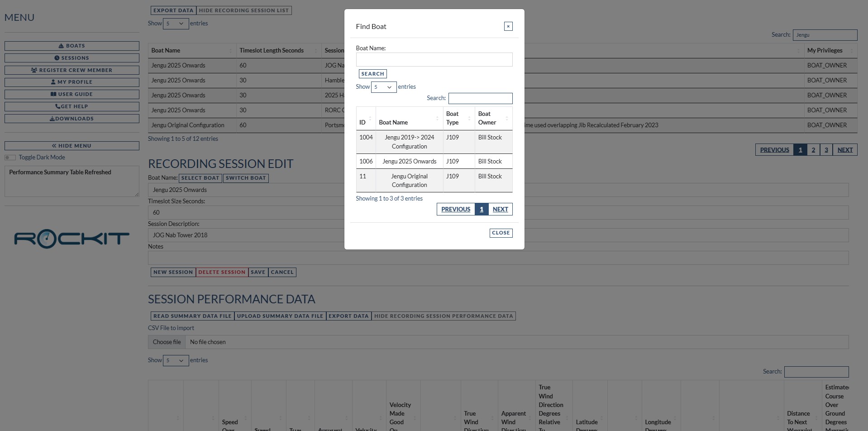The height and width of the screenshot is (431, 868).
Task: Open the User Guide
Action: (72, 94)
